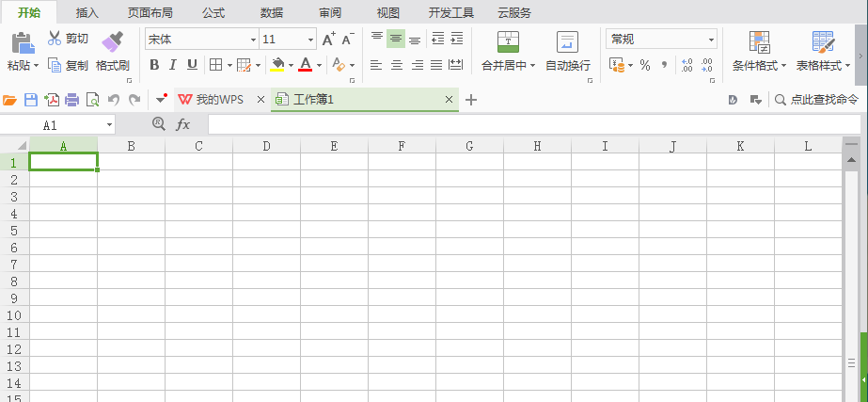Click the formula bar input field
The height and width of the screenshot is (402, 868).
coord(535,125)
